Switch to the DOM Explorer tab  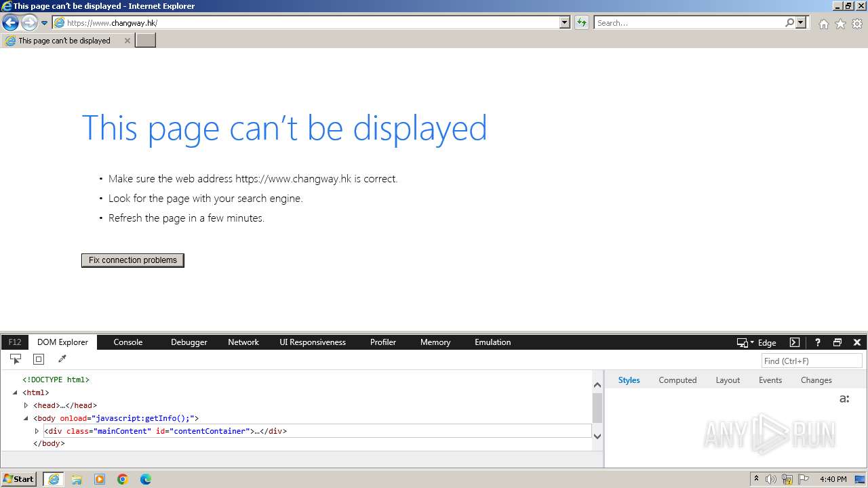(x=62, y=342)
